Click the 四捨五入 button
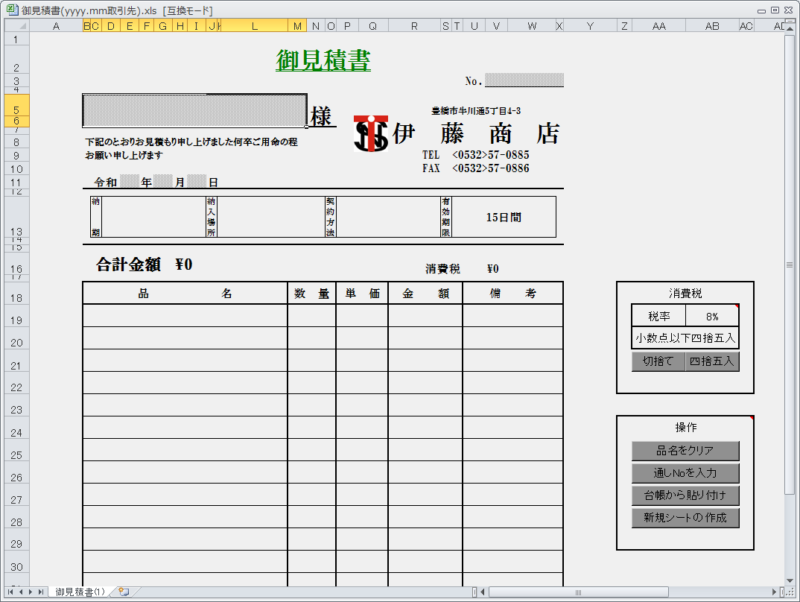800x602 pixels. (712, 361)
